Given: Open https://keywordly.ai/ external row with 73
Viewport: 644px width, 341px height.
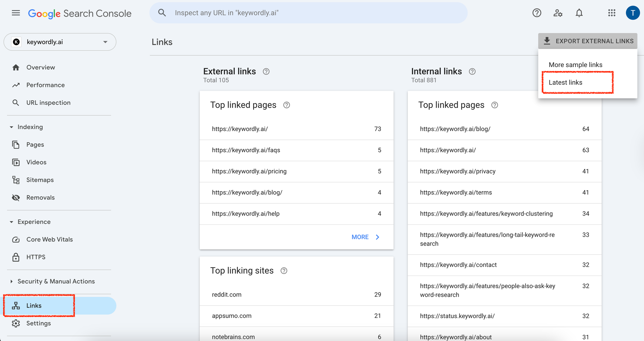Looking at the screenshot, I should tap(297, 129).
